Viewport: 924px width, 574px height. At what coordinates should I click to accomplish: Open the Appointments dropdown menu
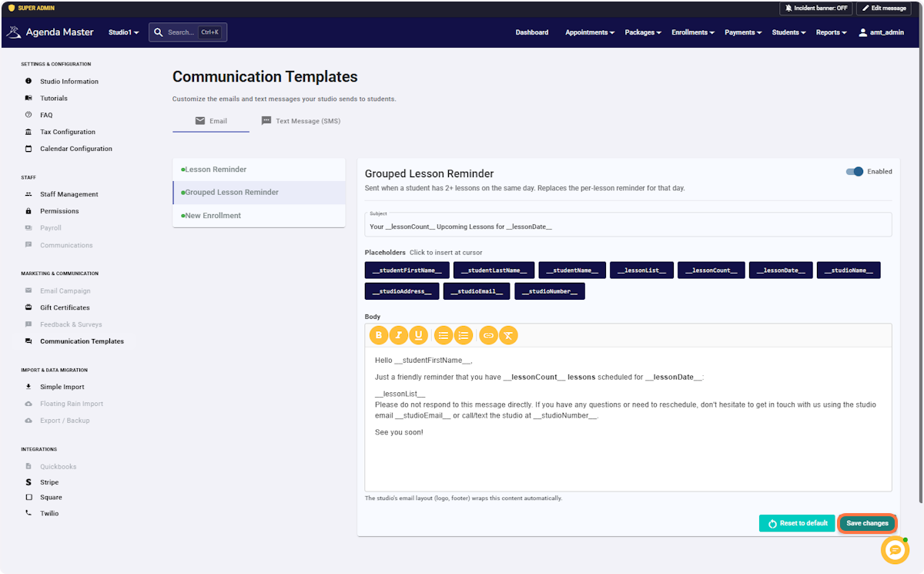[590, 32]
